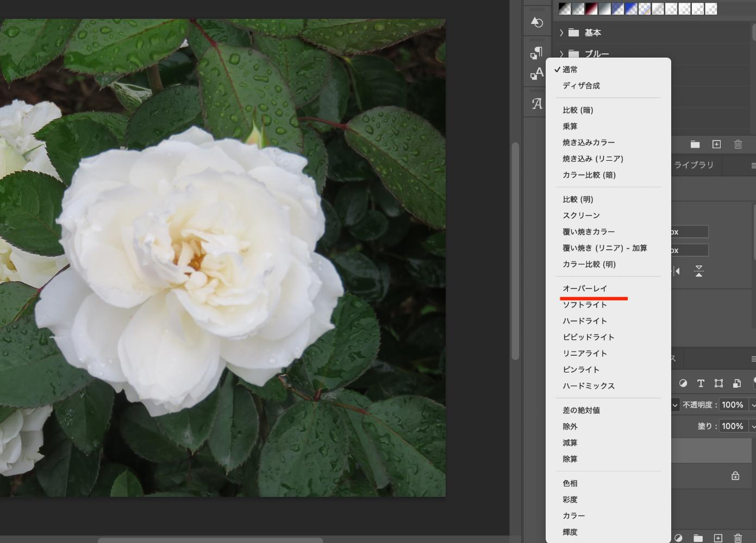The height and width of the screenshot is (543, 756).
Task: Open the Paragraph Styles panel icon
Action: click(536, 53)
